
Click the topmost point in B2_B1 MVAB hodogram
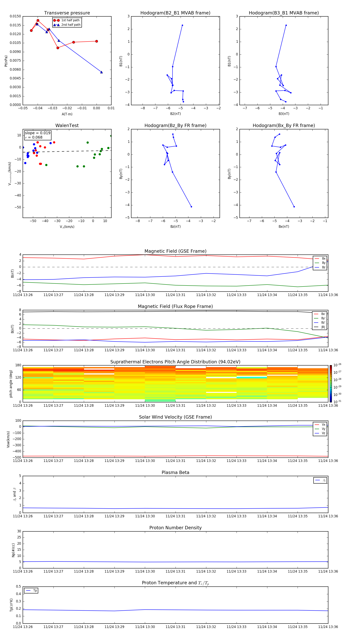[x=182, y=25]
